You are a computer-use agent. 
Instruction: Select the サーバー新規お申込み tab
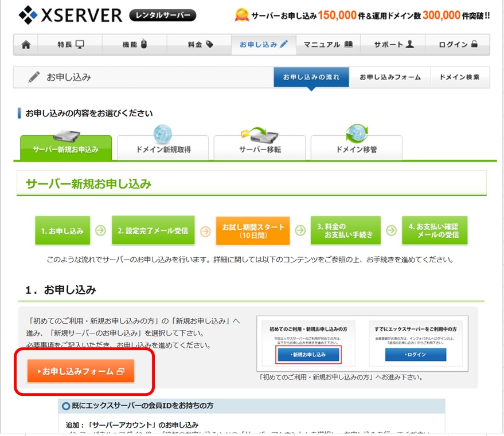click(x=65, y=149)
